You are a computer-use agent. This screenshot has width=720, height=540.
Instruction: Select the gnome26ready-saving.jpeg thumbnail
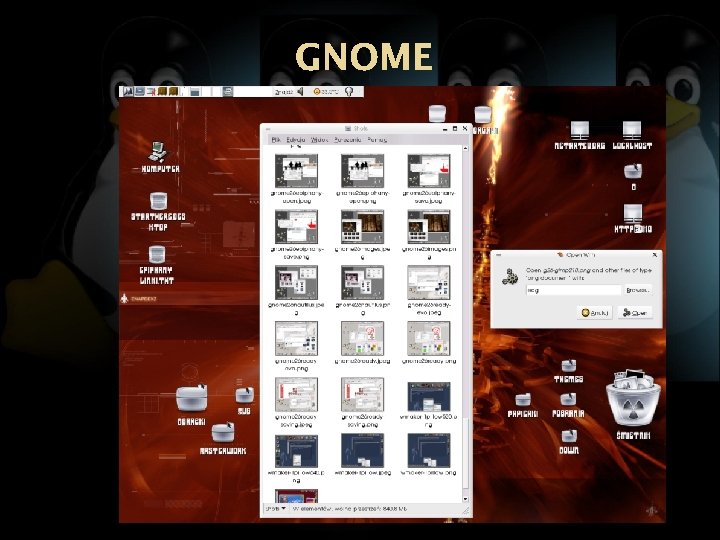point(296,394)
